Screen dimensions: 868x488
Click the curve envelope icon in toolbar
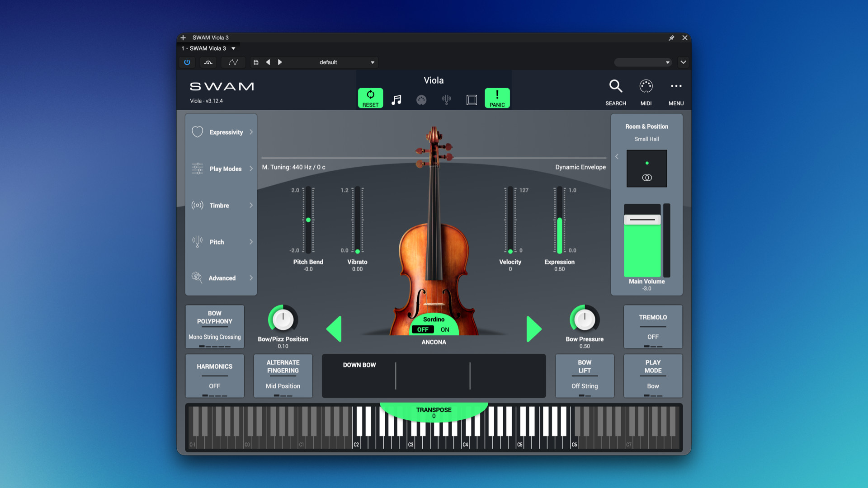(233, 62)
